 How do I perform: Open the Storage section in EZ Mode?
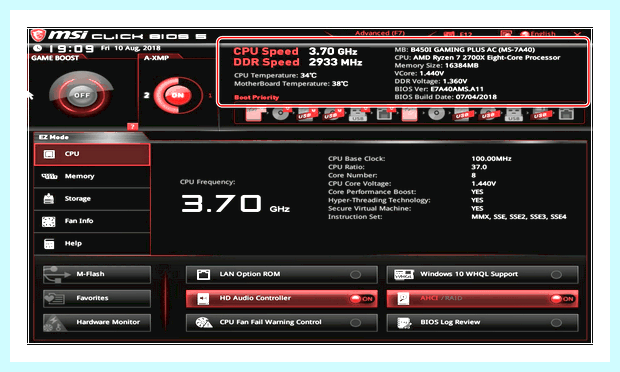(92, 198)
